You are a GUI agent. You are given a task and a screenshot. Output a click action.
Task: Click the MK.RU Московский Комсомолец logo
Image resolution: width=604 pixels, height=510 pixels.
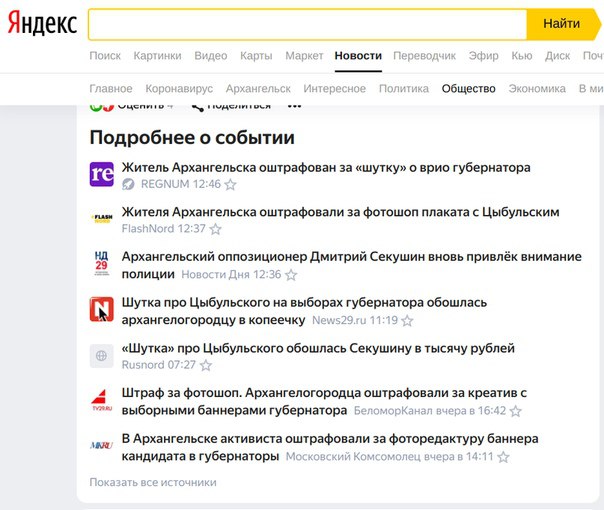pos(102,445)
